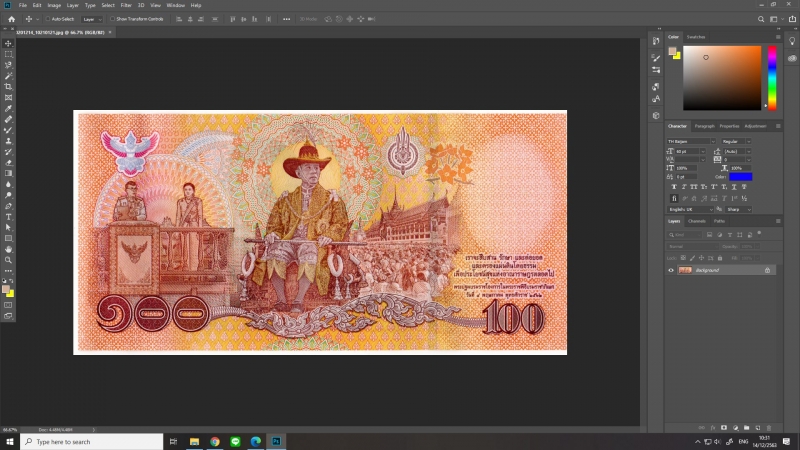
Task: Select the Brush tool
Action: (x=8, y=130)
